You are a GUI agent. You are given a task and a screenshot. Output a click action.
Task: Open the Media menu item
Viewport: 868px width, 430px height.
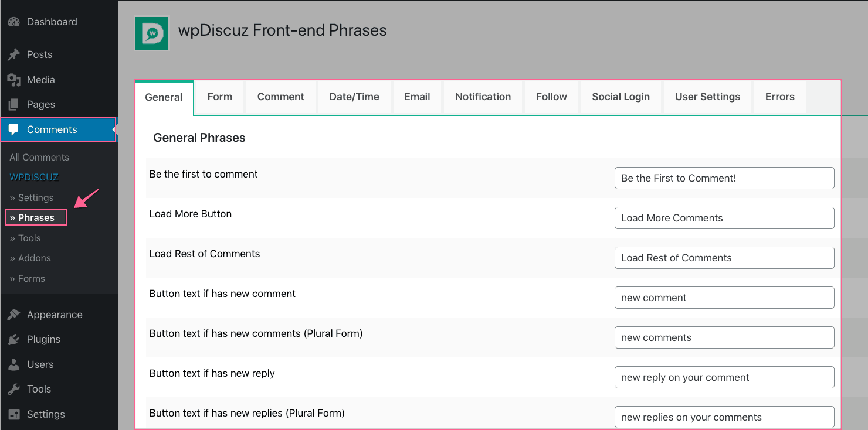coord(59,80)
